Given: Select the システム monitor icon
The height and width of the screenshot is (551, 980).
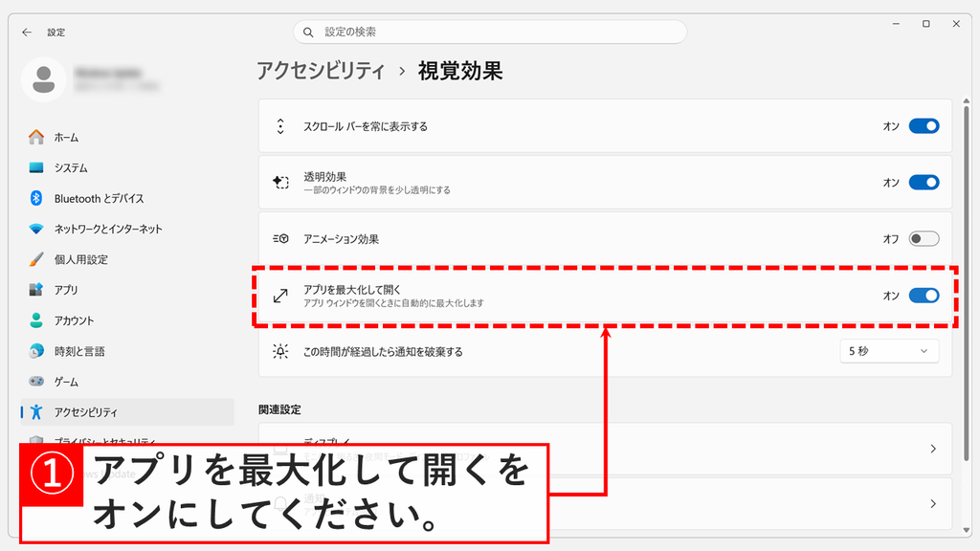Looking at the screenshot, I should 36,167.
